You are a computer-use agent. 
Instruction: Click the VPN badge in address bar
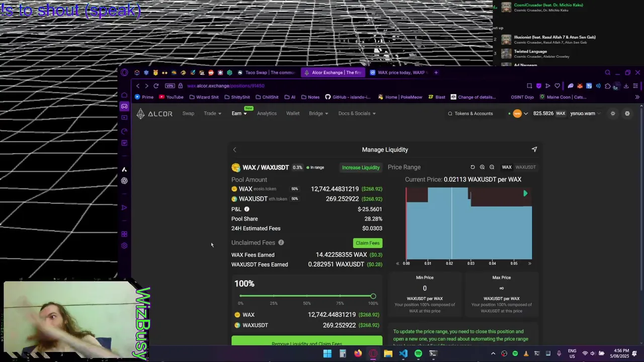(170, 86)
